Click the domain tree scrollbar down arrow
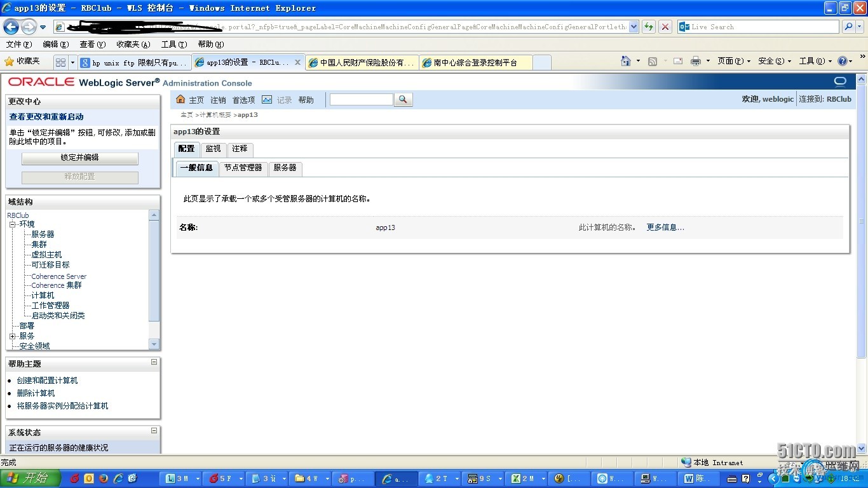Viewport: 868px width, 488px height. point(154,344)
